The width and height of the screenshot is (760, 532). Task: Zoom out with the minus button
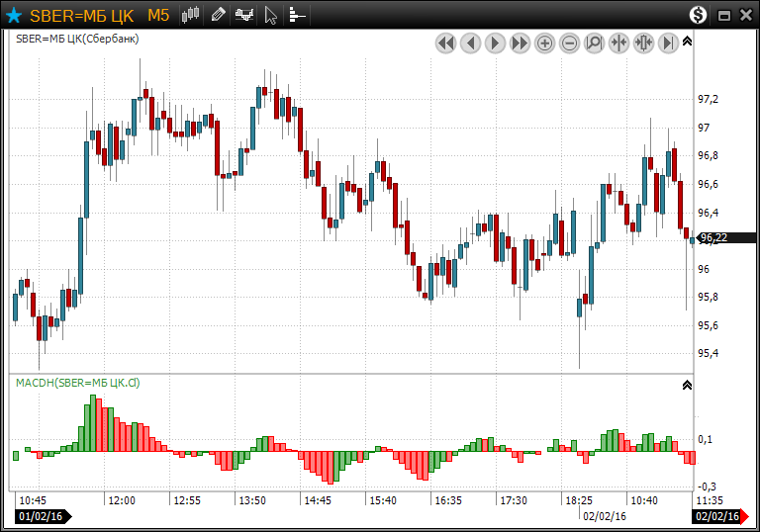point(569,43)
